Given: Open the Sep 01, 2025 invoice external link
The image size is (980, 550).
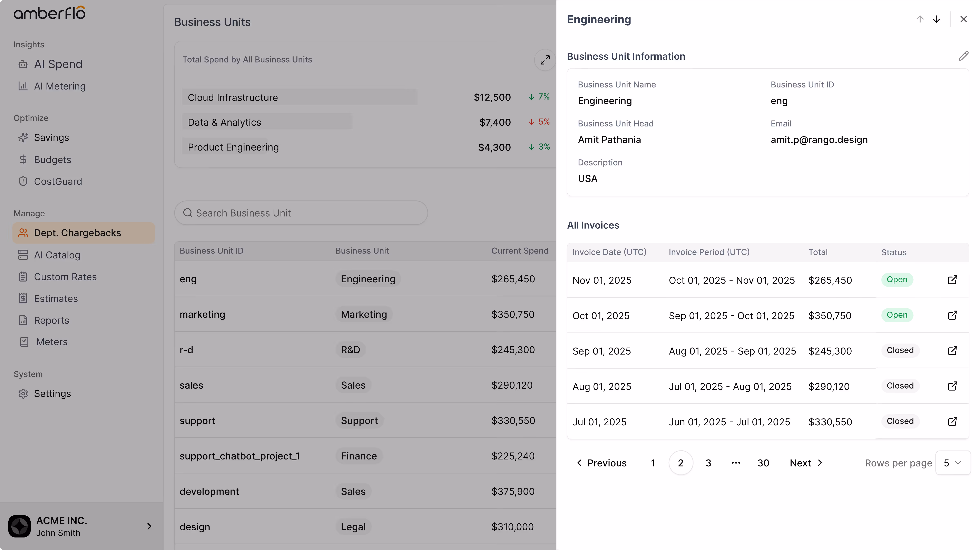Looking at the screenshot, I should [952, 351].
